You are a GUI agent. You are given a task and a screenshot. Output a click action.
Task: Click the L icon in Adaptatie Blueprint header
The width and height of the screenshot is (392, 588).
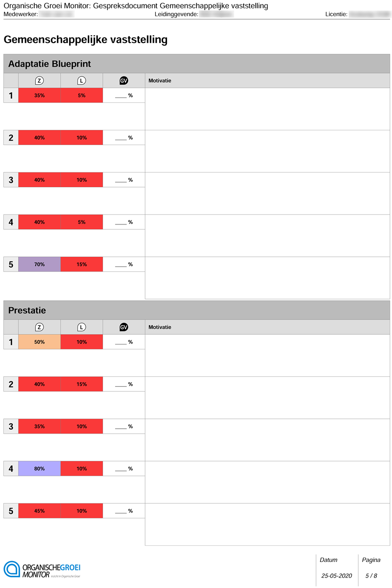[82, 80]
